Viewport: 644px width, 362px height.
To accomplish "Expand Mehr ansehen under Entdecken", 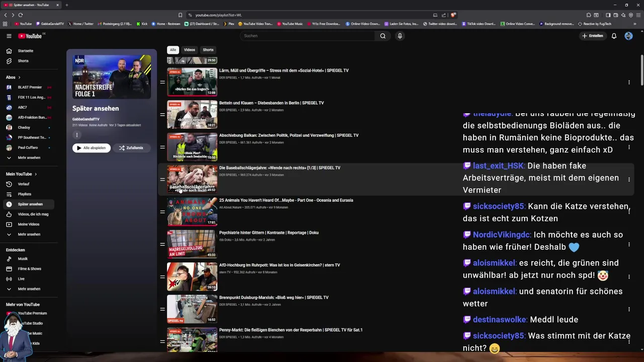I will pyautogui.click(x=28, y=289).
